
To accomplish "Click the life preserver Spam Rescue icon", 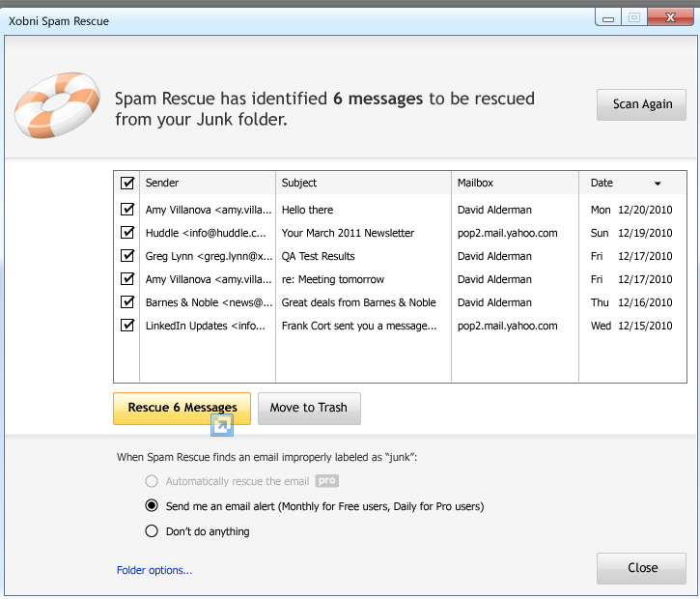I will coord(57,105).
